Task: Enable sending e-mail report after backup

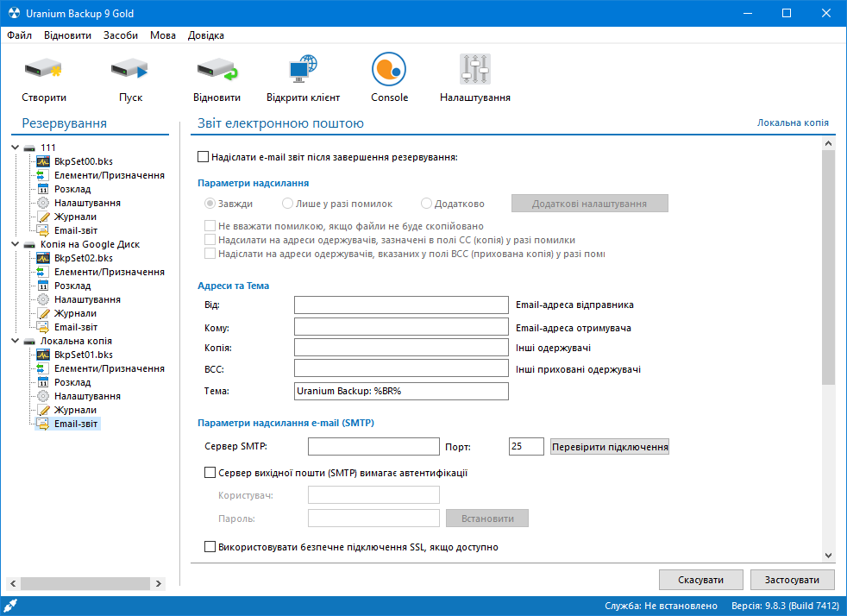Action: pos(203,157)
